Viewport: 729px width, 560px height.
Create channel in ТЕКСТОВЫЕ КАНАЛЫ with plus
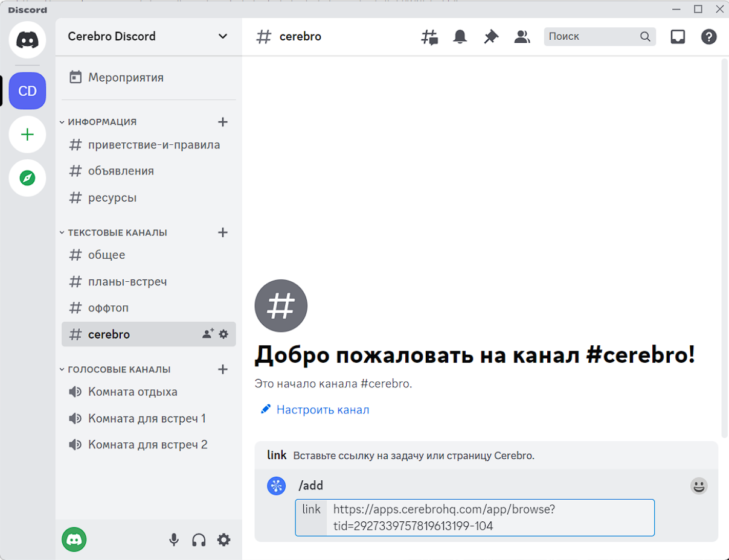click(223, 232)
